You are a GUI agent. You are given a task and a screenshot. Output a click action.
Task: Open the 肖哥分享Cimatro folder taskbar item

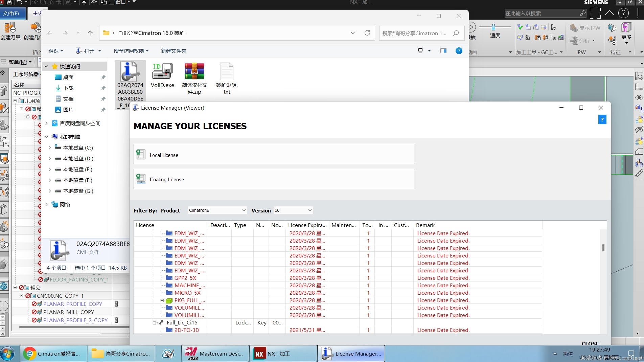pos(121,354)
